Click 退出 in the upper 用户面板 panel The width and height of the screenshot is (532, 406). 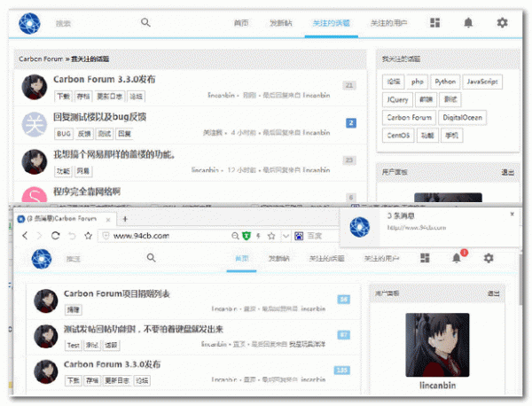pyautogui.click(x=507, y=172)
